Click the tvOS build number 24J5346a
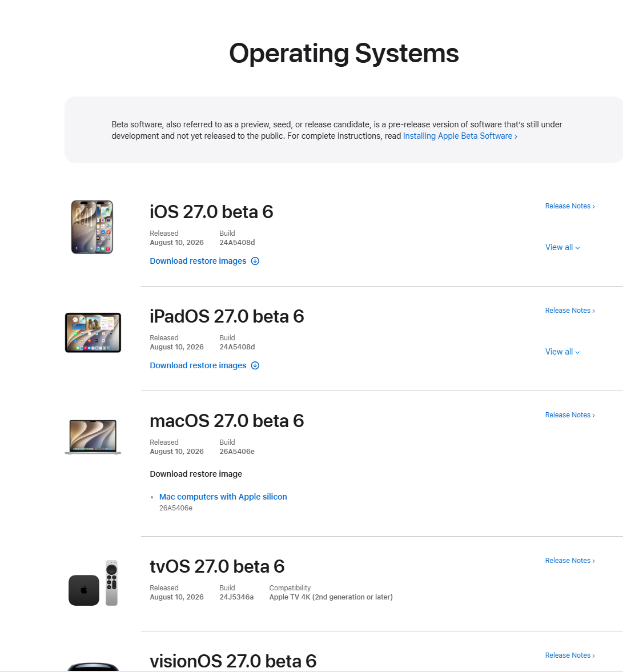623x672 pixels. (236, 597)
